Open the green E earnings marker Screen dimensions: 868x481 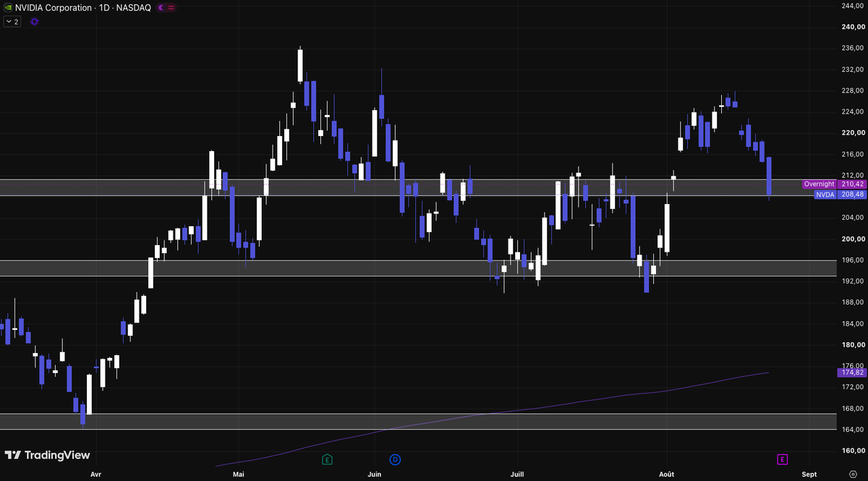pyautogui.click(x=327, y=459)
